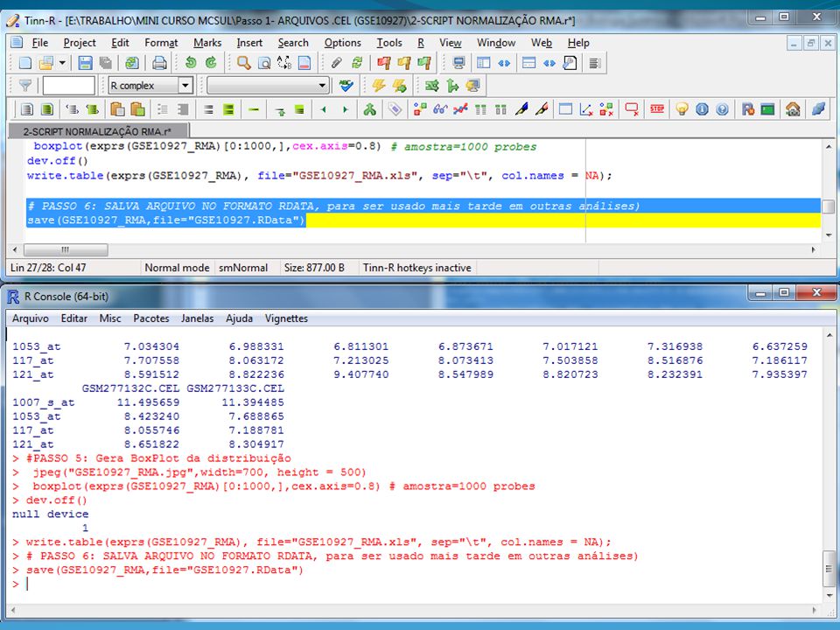
Task: Click the Save all files icon
Action: (106, 63)
